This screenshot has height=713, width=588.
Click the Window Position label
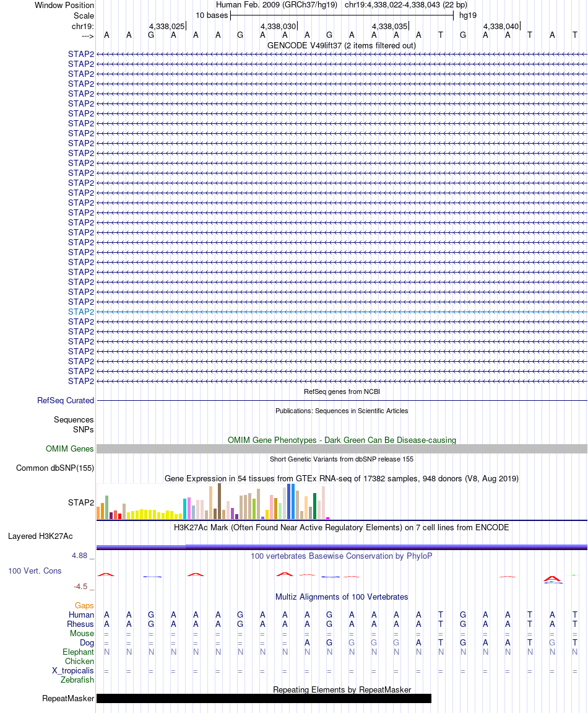64,6
